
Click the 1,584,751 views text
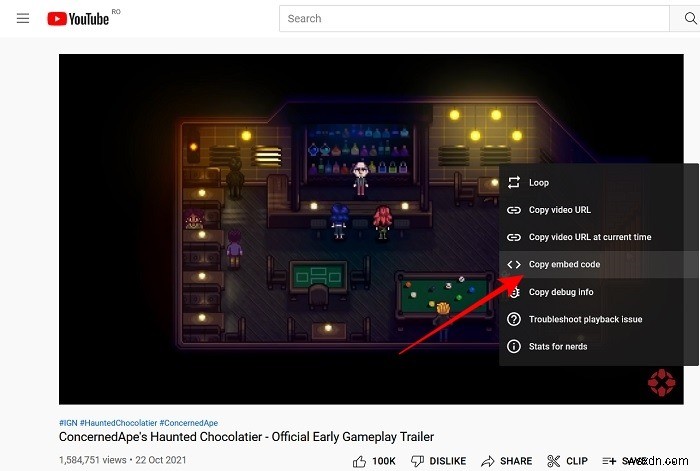click(x=93, y=460)
